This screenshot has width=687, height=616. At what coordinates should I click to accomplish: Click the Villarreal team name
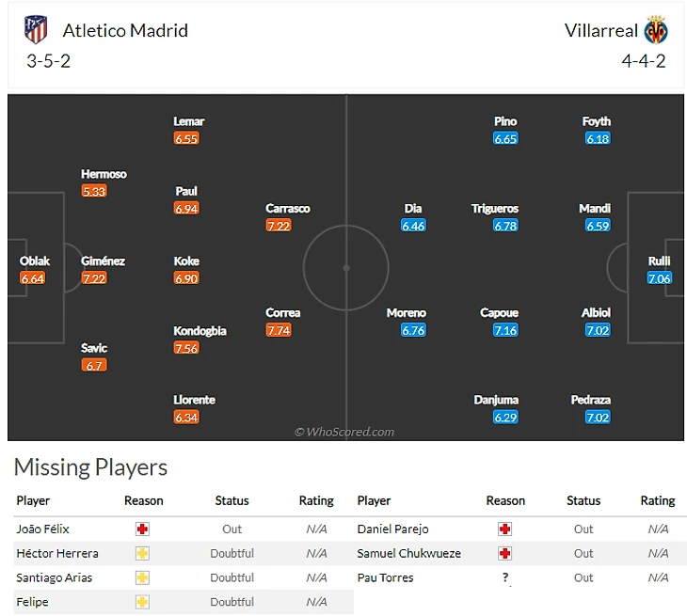point(600,30)
